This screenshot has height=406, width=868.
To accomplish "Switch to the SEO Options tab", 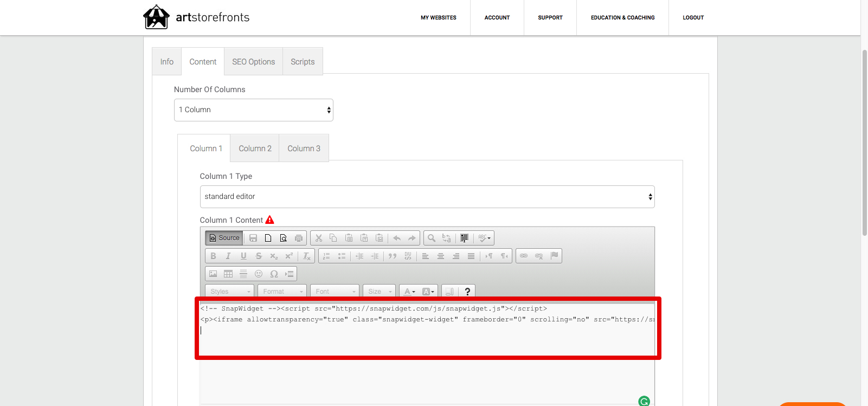I will (254, 62).
